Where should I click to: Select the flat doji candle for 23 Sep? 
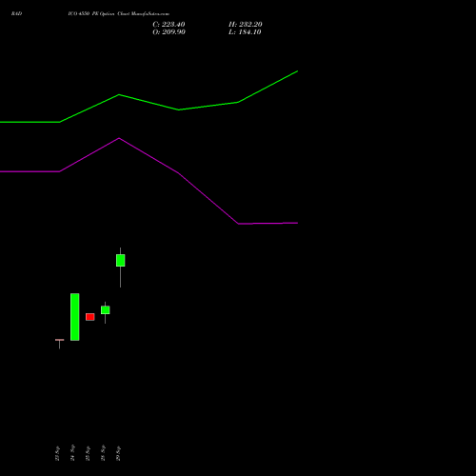click(60, 340)
